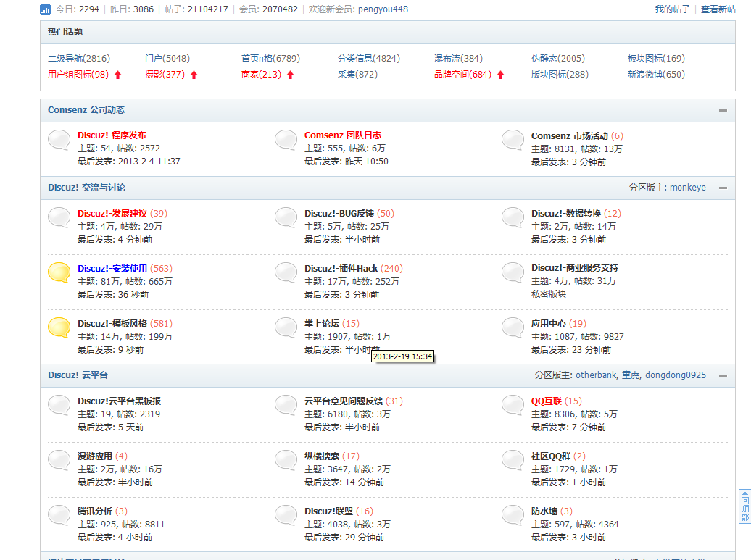
Task: Open hot topic 品牌空间(684)
Action: click(x=462, y=74)
